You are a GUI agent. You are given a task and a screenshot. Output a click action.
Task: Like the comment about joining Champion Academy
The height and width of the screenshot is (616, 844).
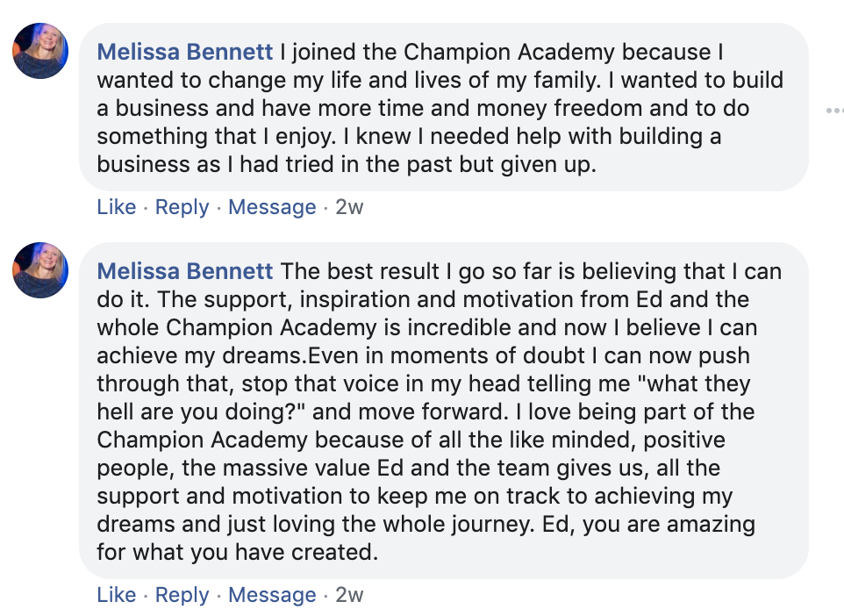click(116, 207)
